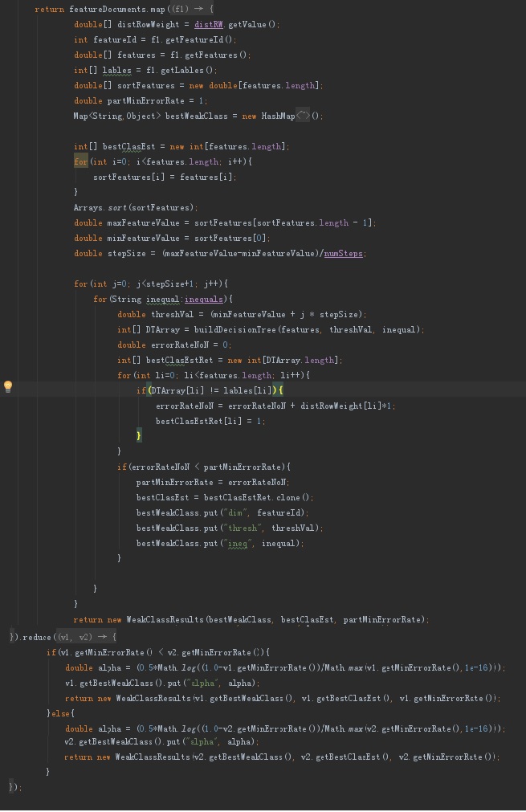526x812 pixels.
Task: Click the underlined numSteps variable
Action: (x=343, y=253)
